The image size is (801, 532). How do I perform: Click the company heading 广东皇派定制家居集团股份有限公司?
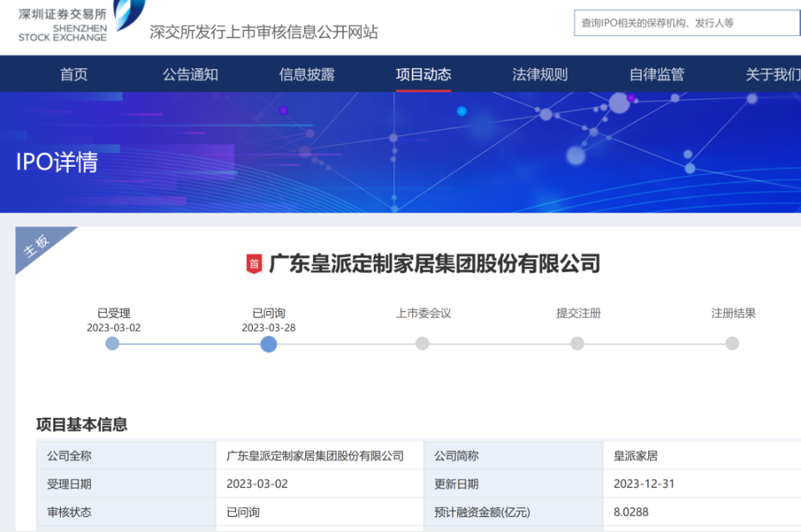tap(435, 264)
